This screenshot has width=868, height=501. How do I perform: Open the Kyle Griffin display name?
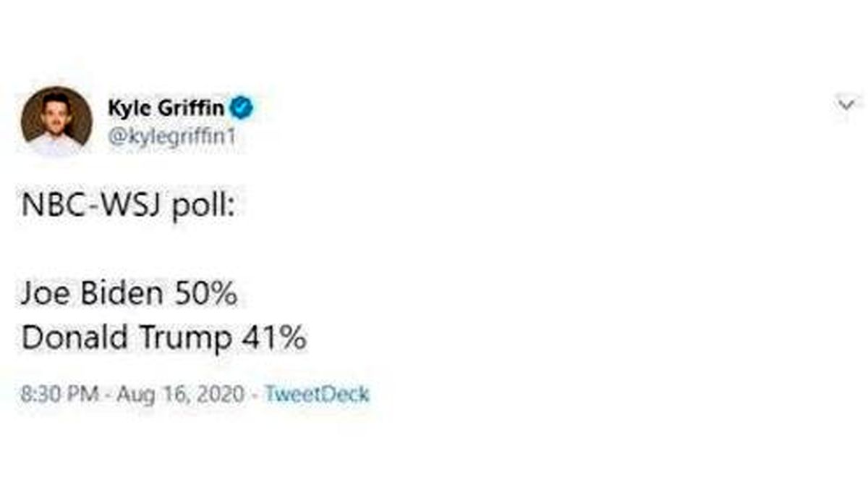tap(166, 109)
